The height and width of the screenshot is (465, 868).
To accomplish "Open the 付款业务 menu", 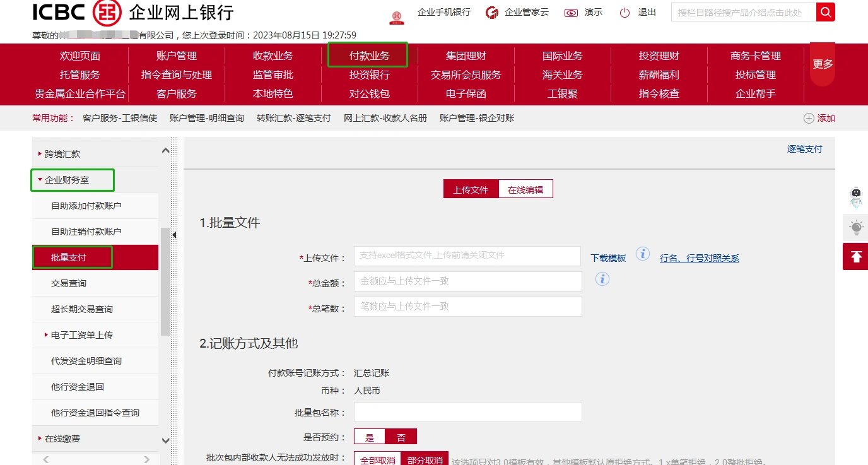I will (370, 56).
